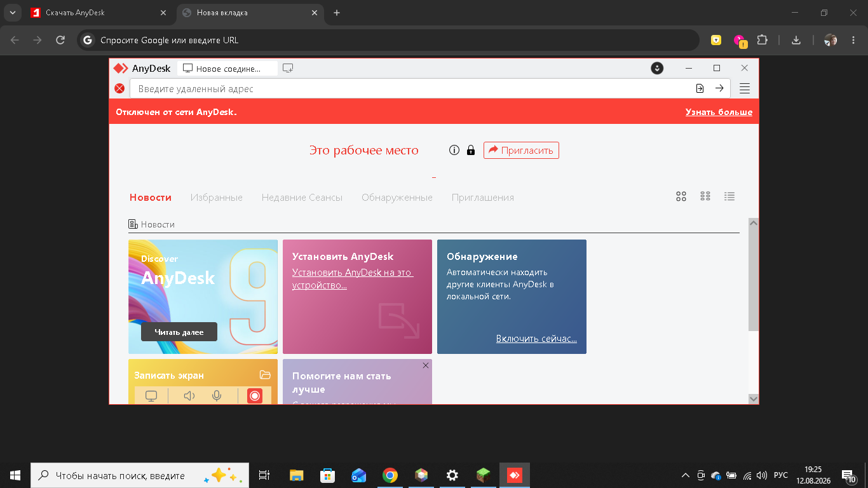
Task: Close the 'Помогите нам стать лучше' card
Action: 426,365
